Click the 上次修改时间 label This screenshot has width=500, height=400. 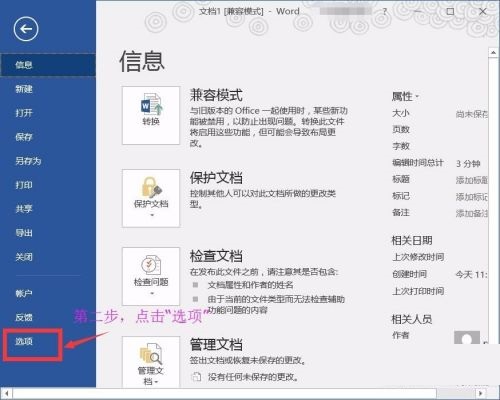tap(418, 257)
